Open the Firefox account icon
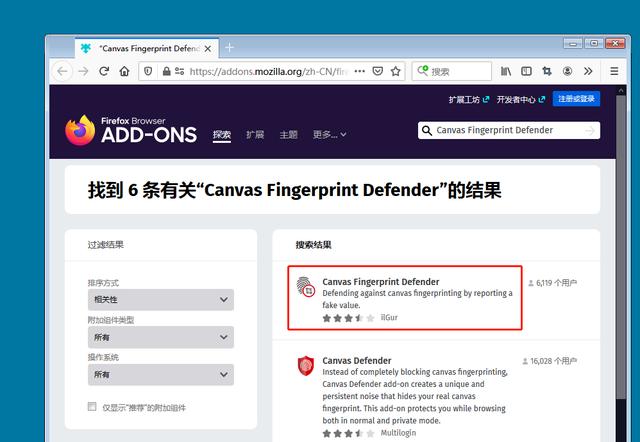The width and height of the screenshot is (640, 442). [x=567, y=71]
